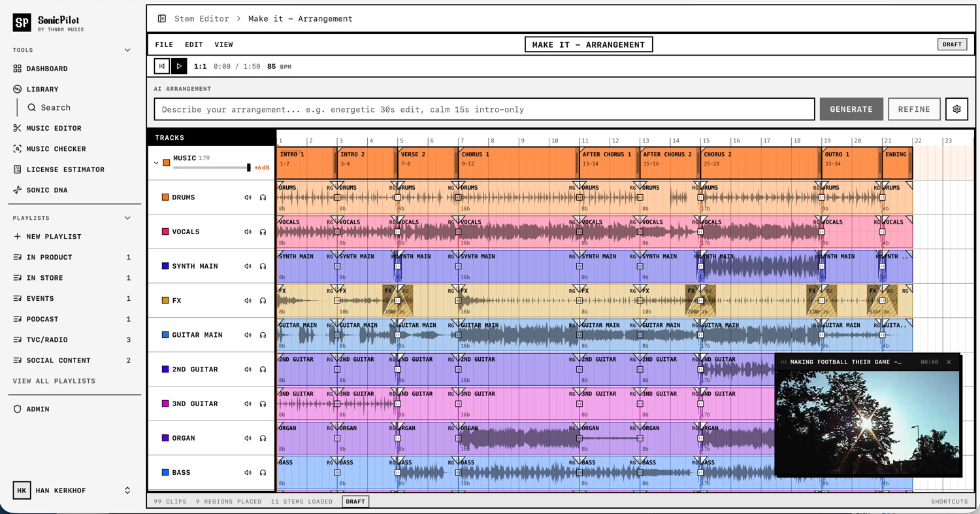Click the Music Checker icon
The image size is (980, 514).
18,149
